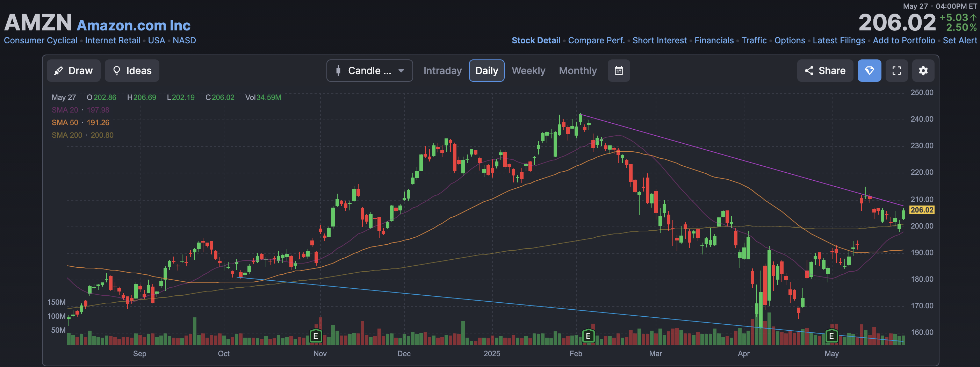Open the Stock Detail link
The image size is (980, 367).
coord(536,40)
